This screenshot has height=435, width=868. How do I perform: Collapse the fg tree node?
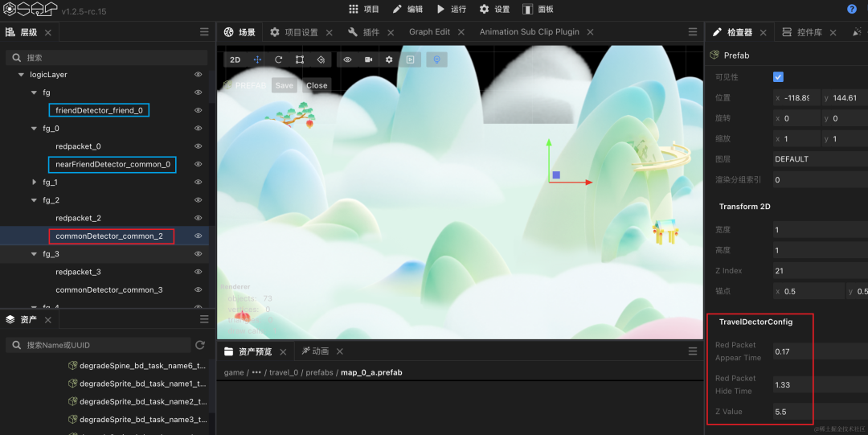point(35,92)
